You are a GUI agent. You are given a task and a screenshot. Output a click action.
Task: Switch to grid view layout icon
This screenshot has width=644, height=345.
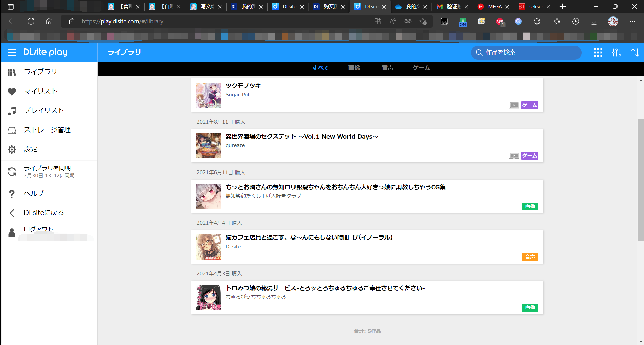[x=598, y=53]
